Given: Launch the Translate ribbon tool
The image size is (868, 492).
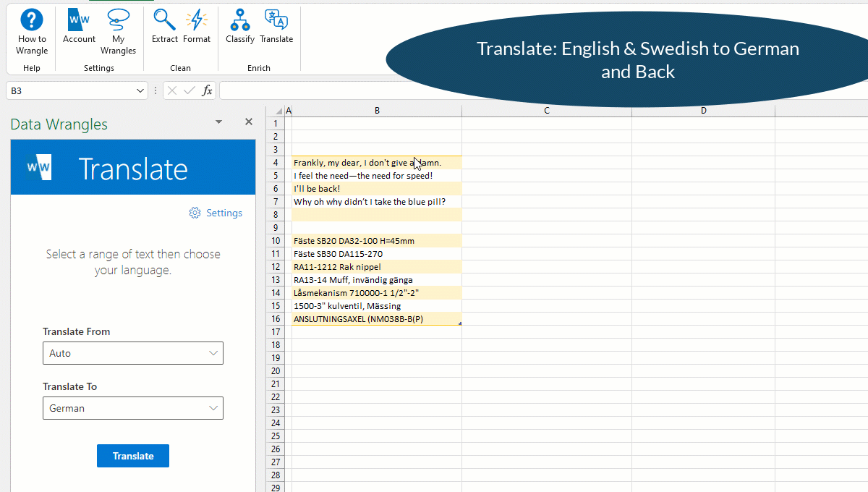Looking at the screenshot, I should [276, 27].
